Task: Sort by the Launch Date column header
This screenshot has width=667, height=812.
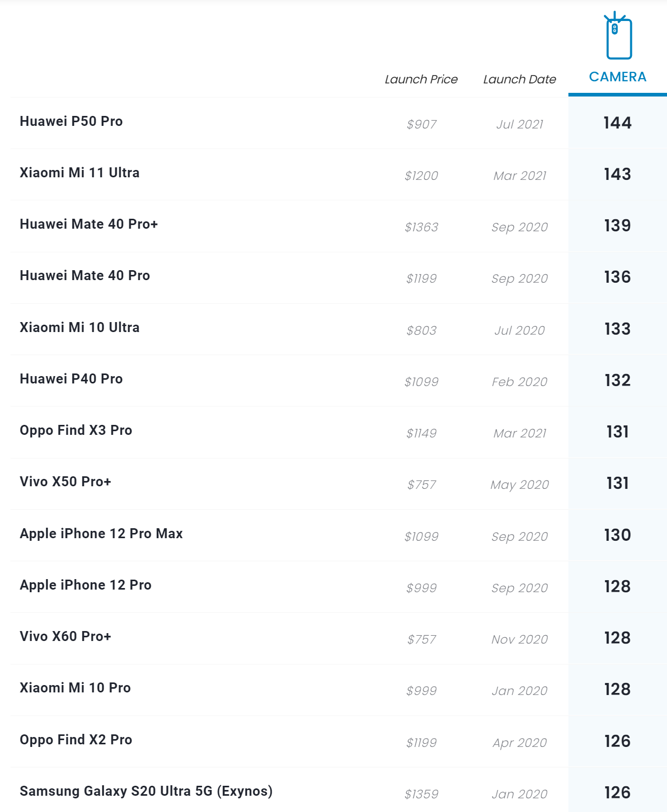Action: click(x=519, y=79)
